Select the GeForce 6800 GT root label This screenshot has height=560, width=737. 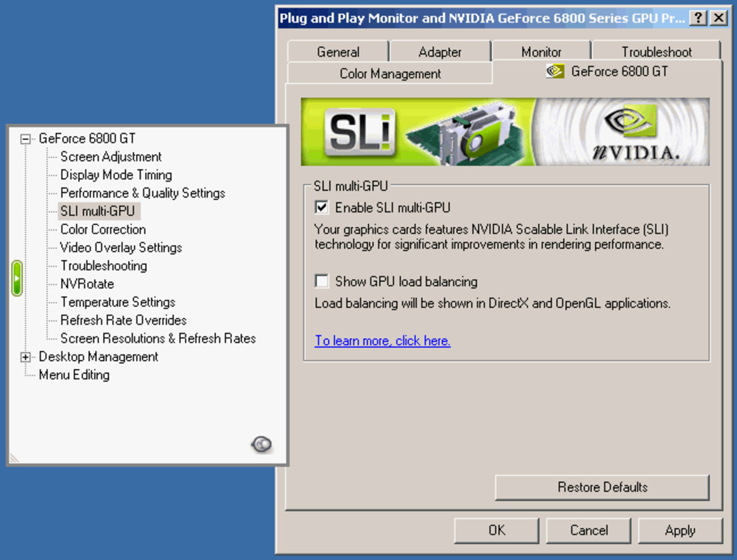88,138
